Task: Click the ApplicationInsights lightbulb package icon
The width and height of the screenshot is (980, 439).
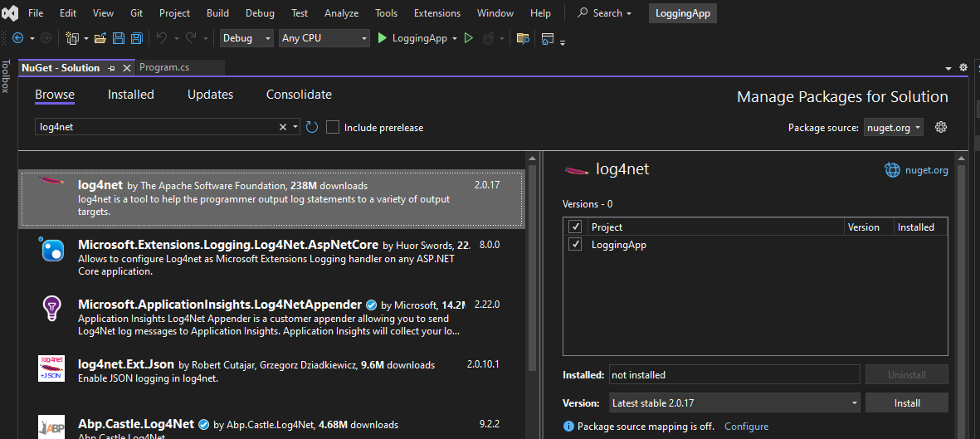Action: pyautogui.click(x=51, y=309)
